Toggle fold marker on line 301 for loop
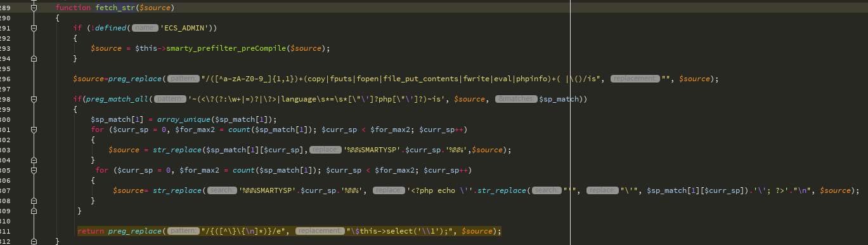The height and width of the screenshot is (245, 868). click(34, 129)
